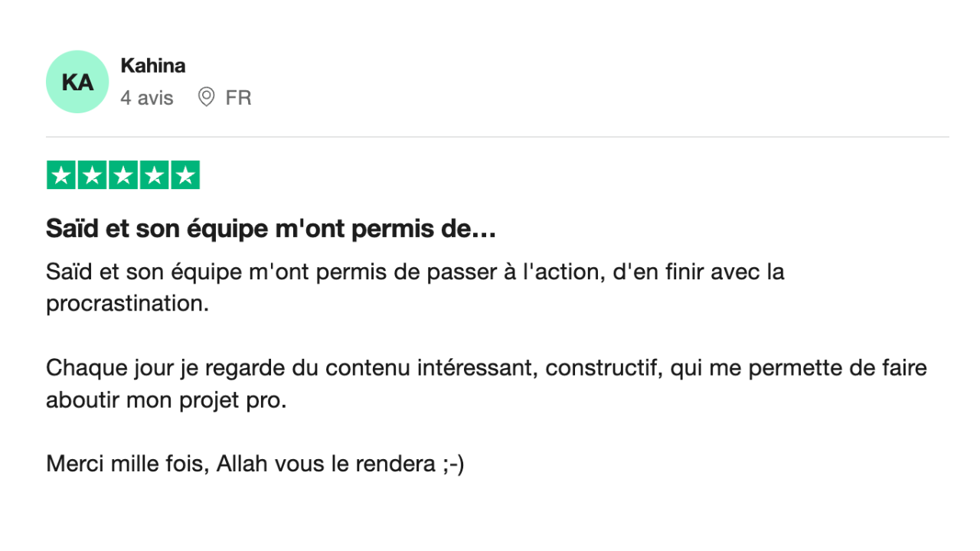Viewport: 980px width, 551px height.
Task: Open reviewer Kahina's profile name
Action: click(x=153, y=66)
